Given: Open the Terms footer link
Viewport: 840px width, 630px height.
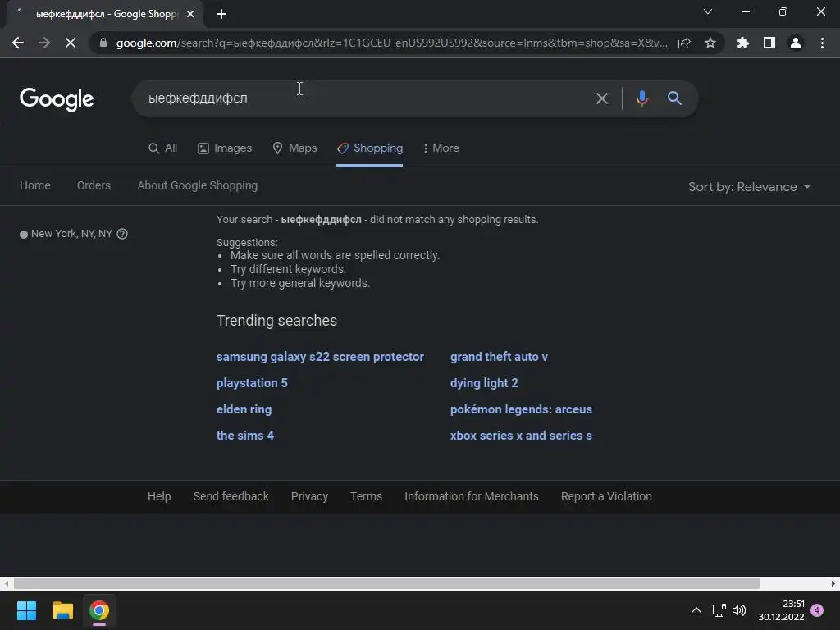Looking at the screenshot, I should [x=366, y=496].
